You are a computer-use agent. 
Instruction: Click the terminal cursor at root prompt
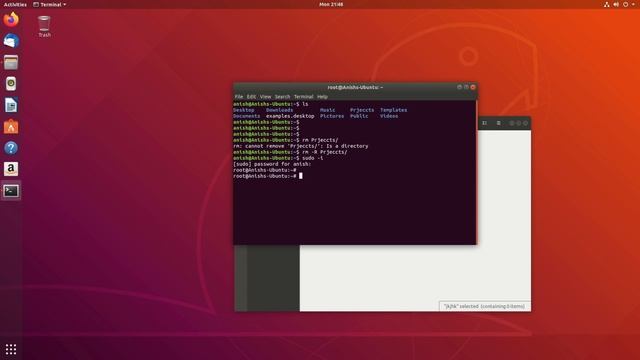pos(301,176)
